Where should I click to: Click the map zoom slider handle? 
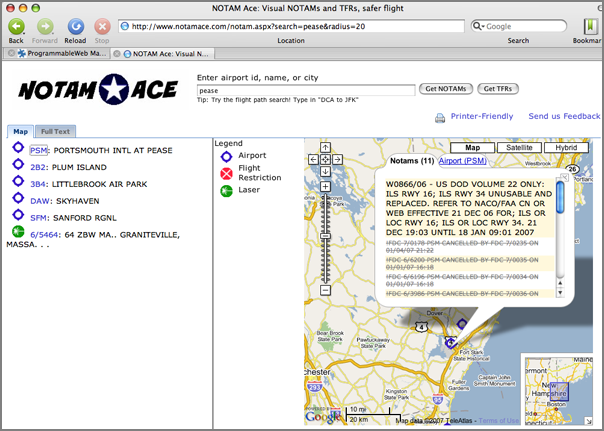point(325,236)
